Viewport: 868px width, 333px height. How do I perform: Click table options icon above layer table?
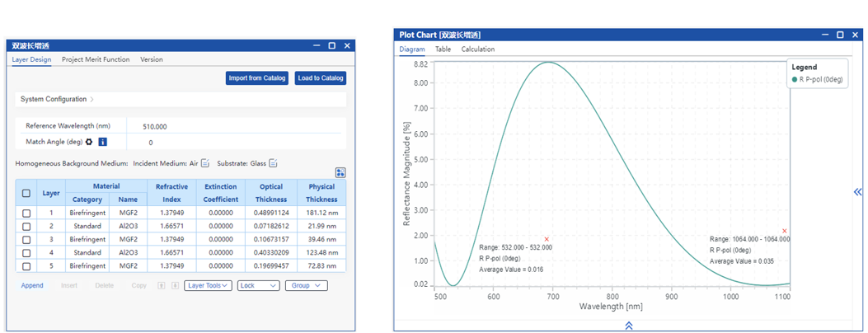click(340, 172)
